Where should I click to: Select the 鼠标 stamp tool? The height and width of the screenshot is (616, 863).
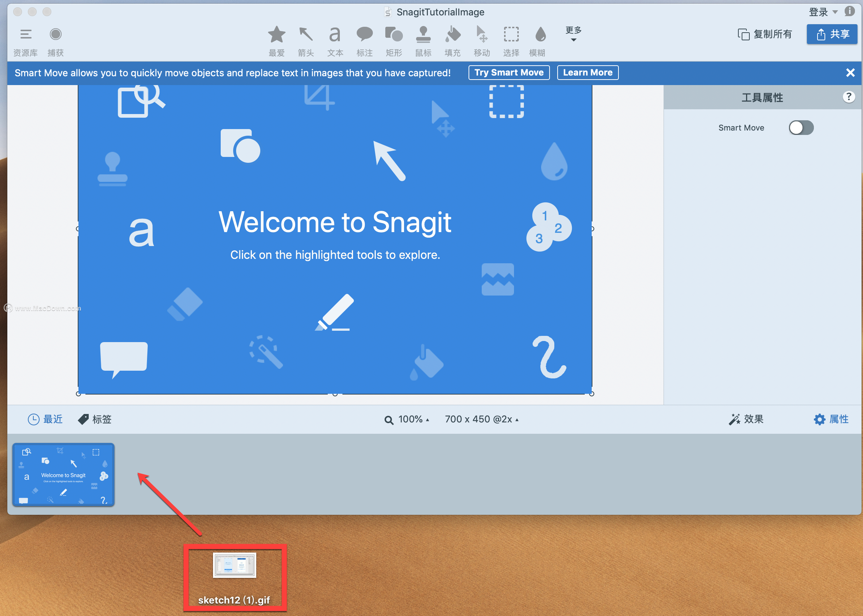(423, 42)
